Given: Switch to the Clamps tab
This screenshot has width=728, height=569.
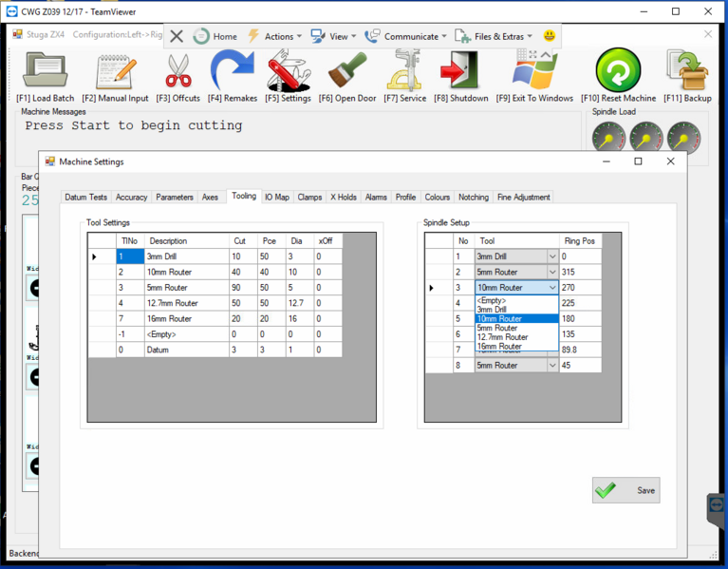Looking at the screenshot, I should click(309, 197).
